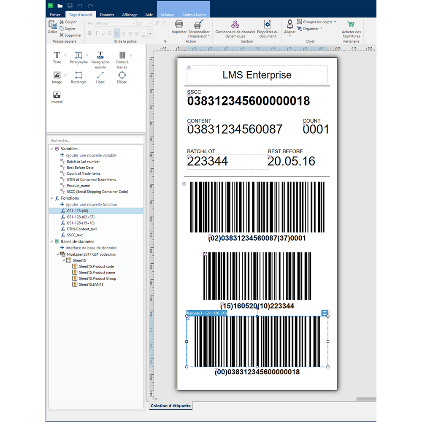Select the Ligne drawing tool
Screen dimensions: 422x422
[x=100, y=77]
